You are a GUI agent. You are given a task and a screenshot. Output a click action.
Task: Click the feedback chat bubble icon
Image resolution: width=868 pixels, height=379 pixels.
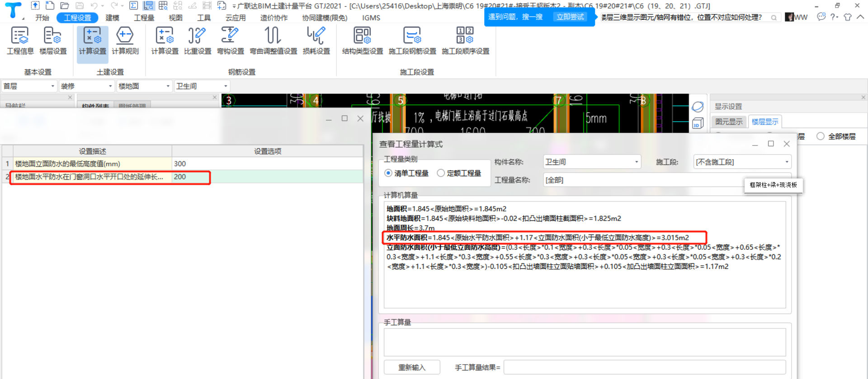coord(821,17)
